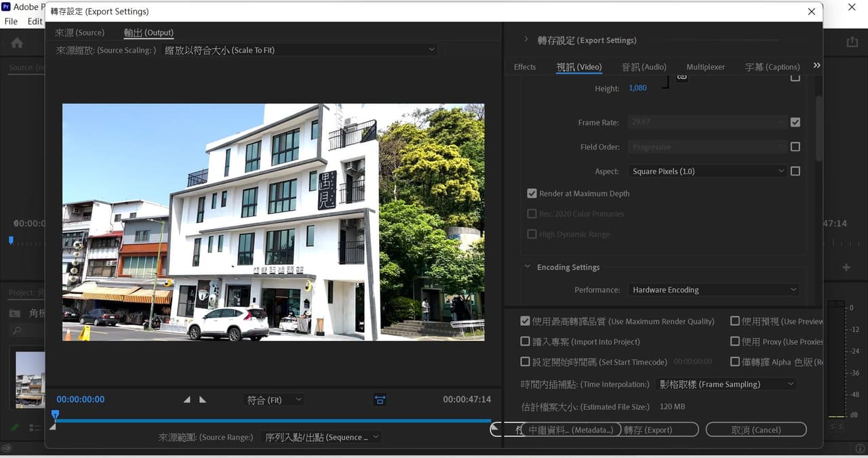Select the clip thumbnail in Project panel
The height and width of the screenshot is (458, 868).
tap(29, 378)
